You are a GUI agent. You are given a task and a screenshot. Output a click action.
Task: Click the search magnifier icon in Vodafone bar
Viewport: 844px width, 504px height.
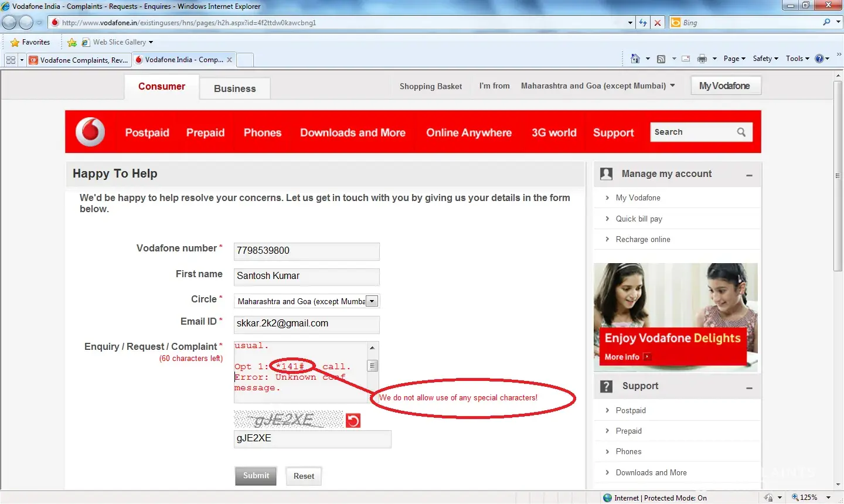click(x=741, y=132)
